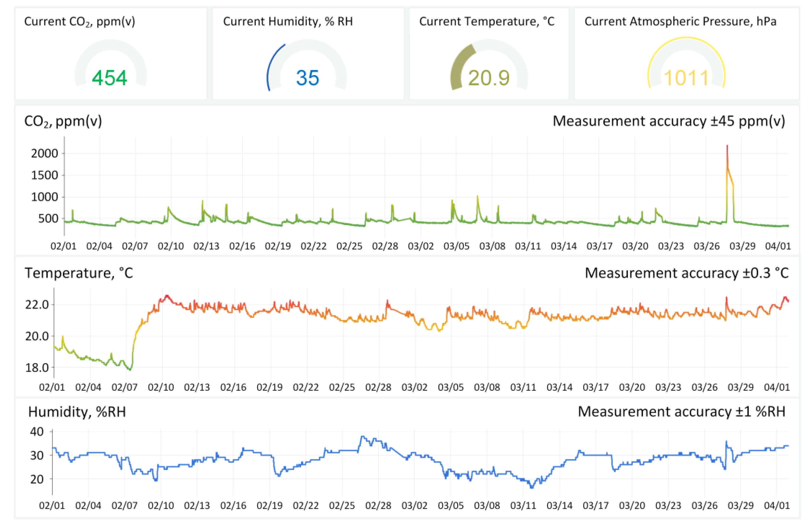Click the temperature gauge value 20.9

pyautogui.click(x=489, y=78)
